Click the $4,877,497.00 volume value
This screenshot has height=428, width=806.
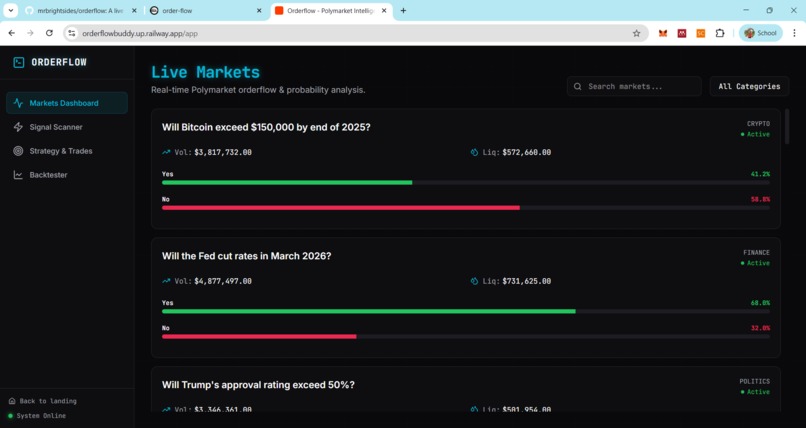point(223,282)
